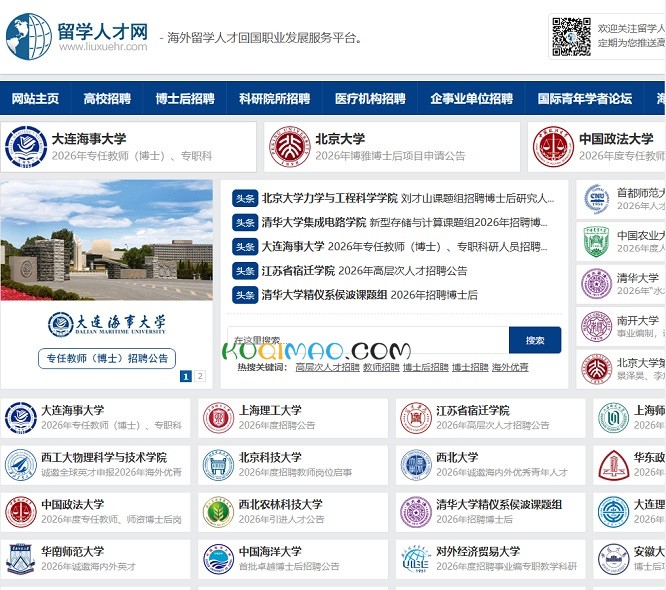Click 中国海洋大学 emblem
Screen dimensions: 666x590
218,559
